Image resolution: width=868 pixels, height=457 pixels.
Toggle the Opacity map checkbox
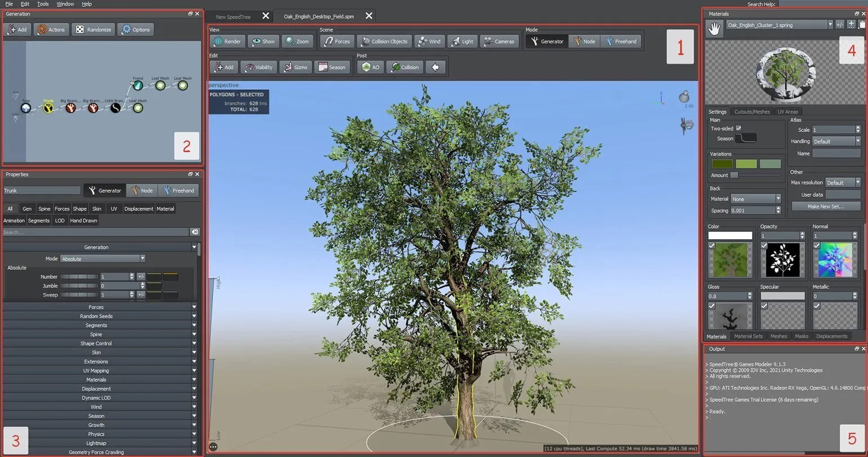tap(764, 245)
